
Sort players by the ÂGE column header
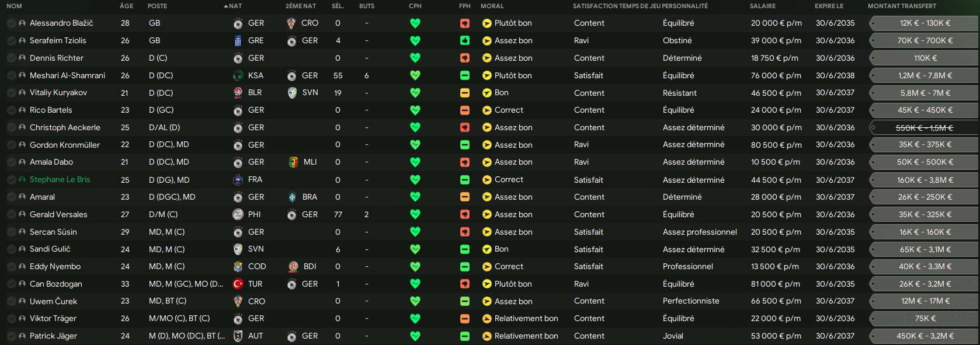[126, 6]
